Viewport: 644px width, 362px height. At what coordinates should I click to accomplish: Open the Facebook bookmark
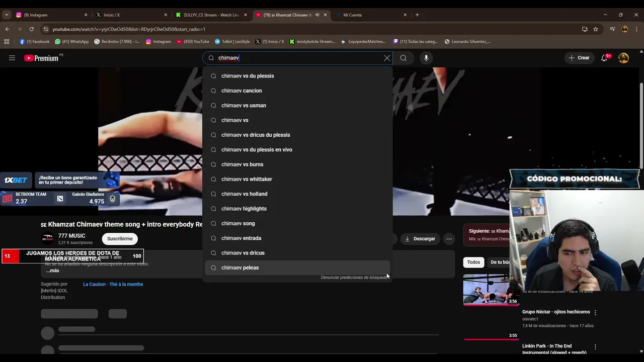34,42
